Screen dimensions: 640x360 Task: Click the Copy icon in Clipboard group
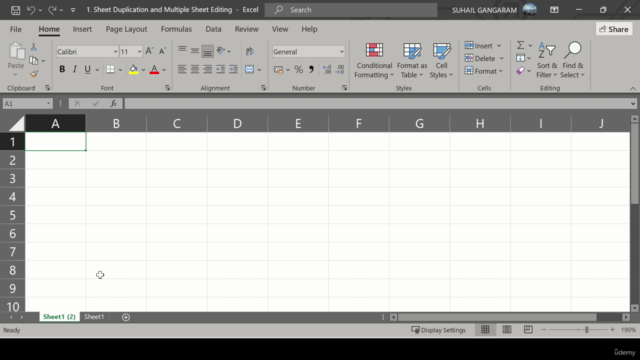tap(33, 60)
